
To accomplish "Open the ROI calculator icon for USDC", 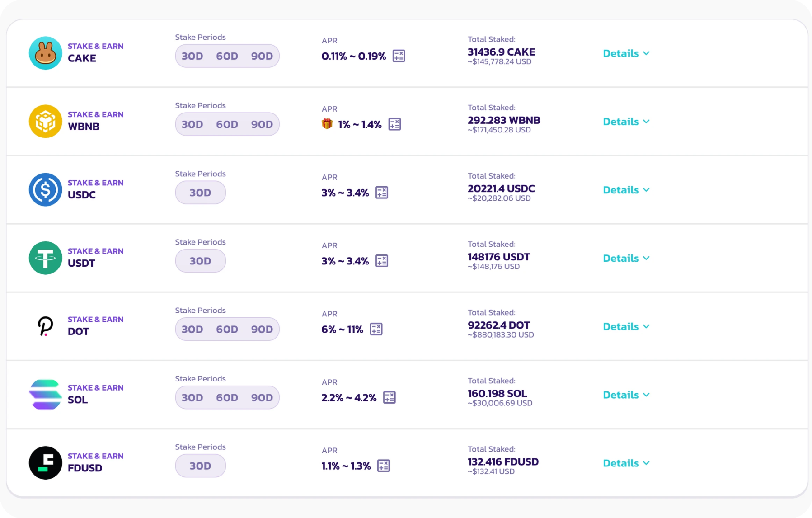I will click(x=382, y=193).
